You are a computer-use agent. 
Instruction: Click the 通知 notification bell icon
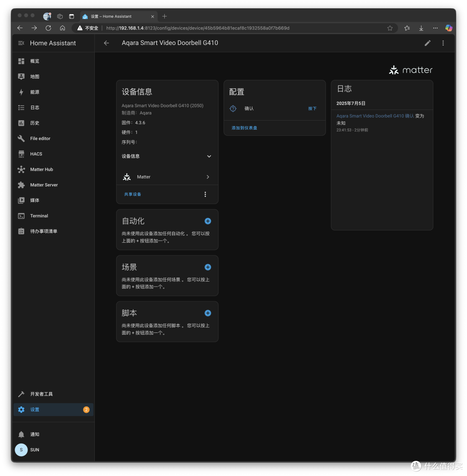pos(21,434)
